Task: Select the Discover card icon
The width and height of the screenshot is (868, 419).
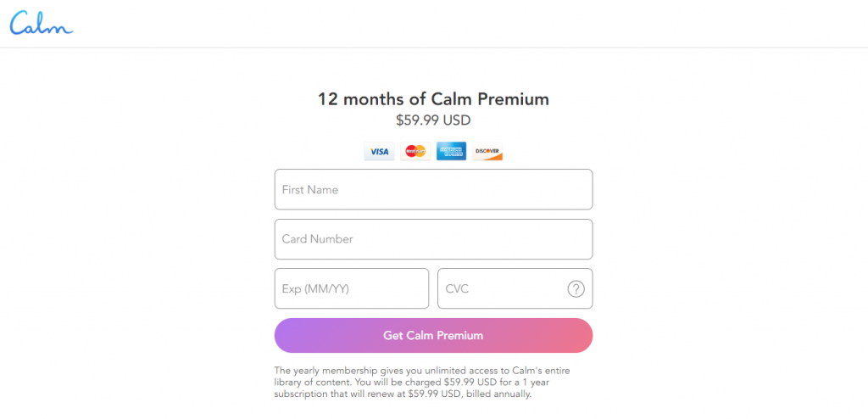Action: [x=487, y=151]
